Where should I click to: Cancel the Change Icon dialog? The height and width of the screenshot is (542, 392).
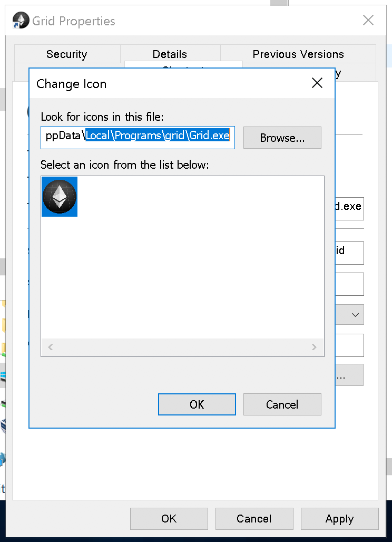(282, 404)
